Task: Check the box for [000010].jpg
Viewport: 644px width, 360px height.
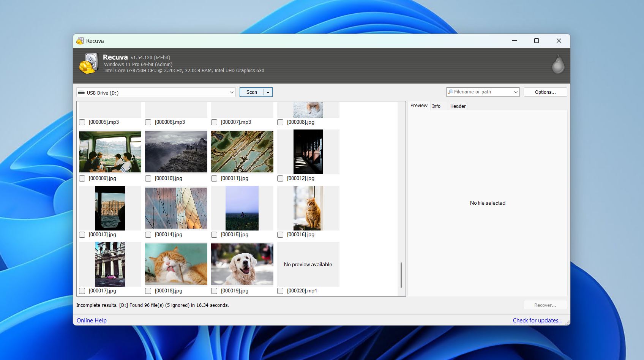Action: pos(148,178)
